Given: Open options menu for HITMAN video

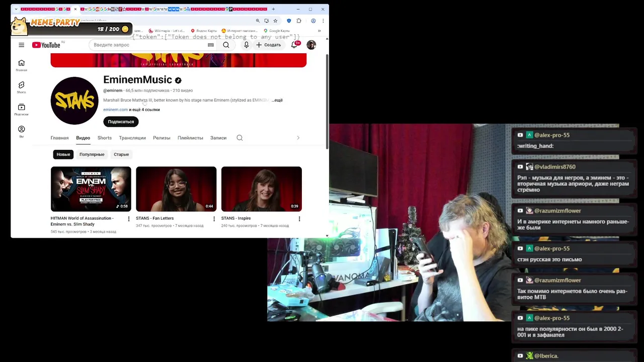Looking at the screenshot, I should [129, 219].
